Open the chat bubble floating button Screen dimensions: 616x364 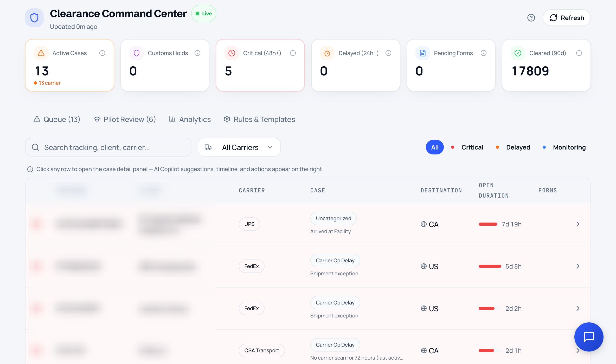pos(589,337)
